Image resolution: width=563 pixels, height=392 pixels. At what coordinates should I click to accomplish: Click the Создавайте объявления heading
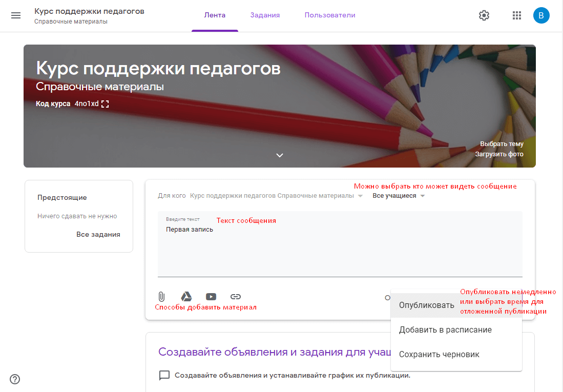(x=275, y=352)
